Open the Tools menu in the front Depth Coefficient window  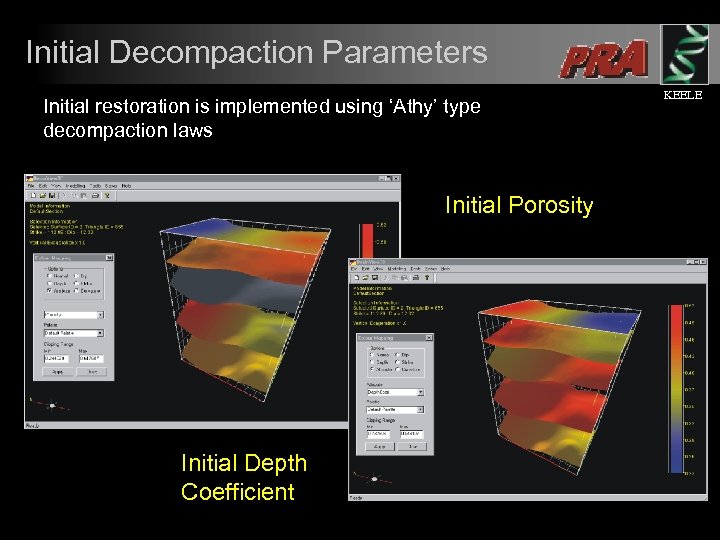coord(415,269)
